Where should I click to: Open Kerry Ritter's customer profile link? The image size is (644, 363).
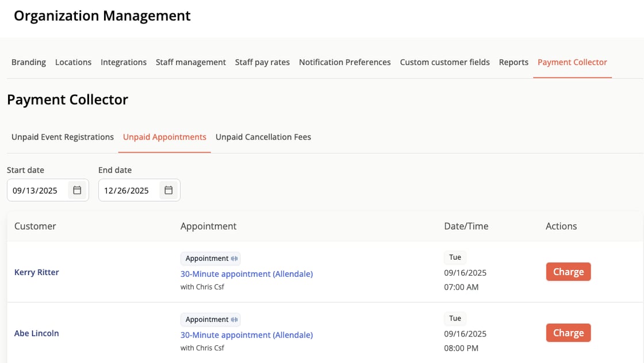click(37, 272)
